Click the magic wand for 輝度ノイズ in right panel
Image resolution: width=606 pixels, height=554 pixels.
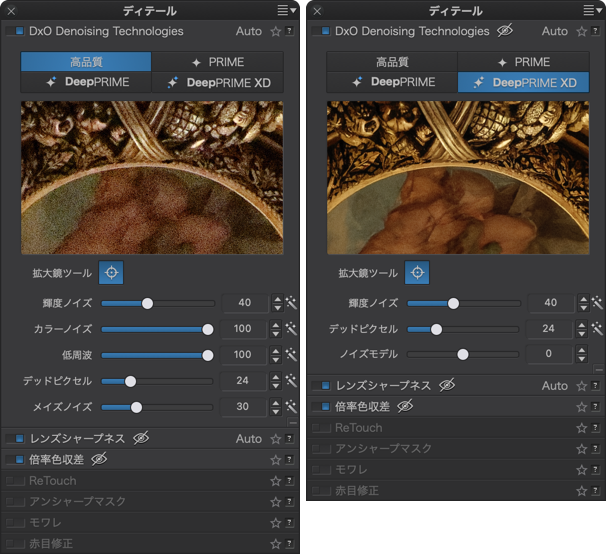click(597, 303)
